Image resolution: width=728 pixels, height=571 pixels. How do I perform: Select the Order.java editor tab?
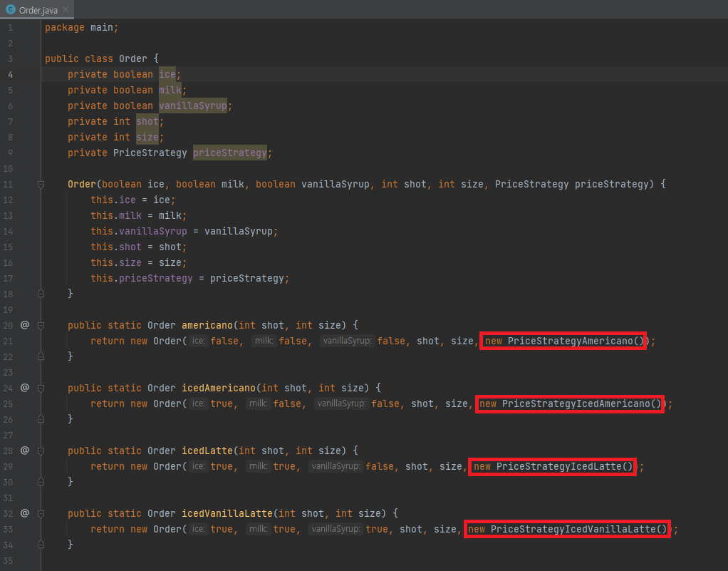click(x=37, y=9)
